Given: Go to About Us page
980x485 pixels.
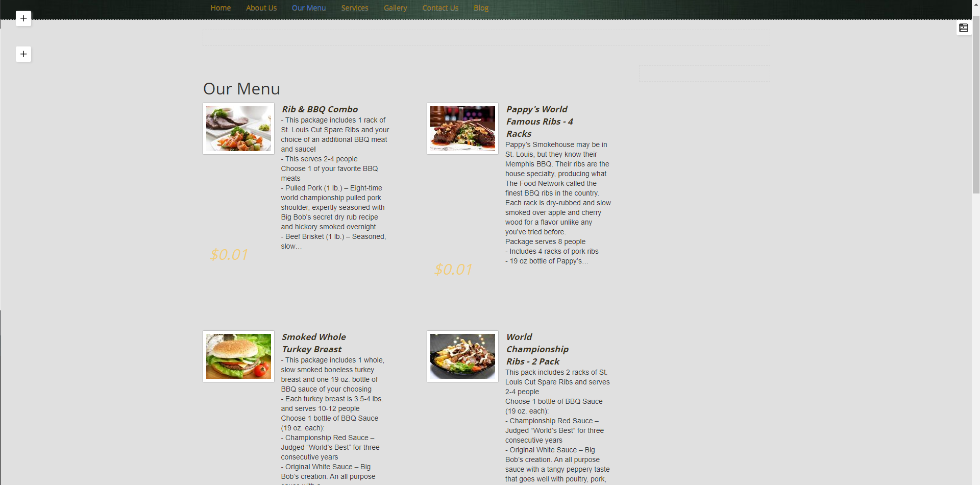Looking at the screenshot, I should [261, 8].
